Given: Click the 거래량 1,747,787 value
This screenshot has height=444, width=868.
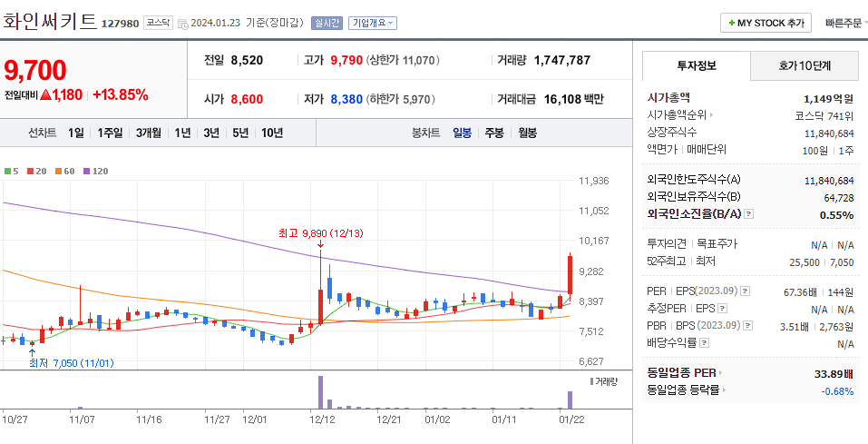Looking at the screenshot, I should point(562,61).
